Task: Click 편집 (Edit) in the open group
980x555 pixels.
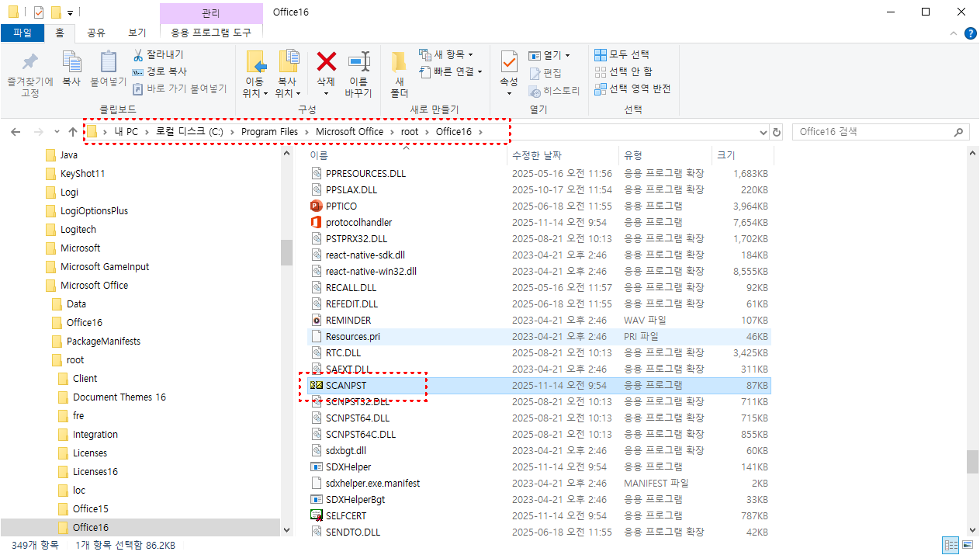Action: pos(545,73)
